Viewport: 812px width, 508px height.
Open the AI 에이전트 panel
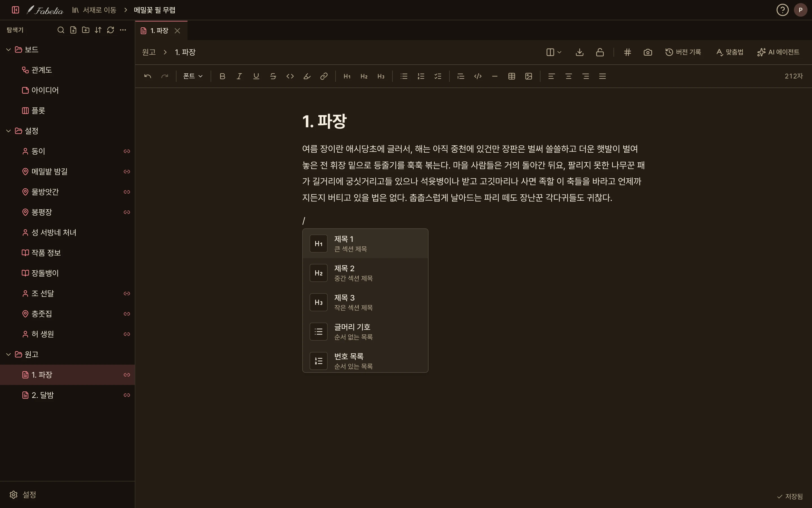coord(778,52)
